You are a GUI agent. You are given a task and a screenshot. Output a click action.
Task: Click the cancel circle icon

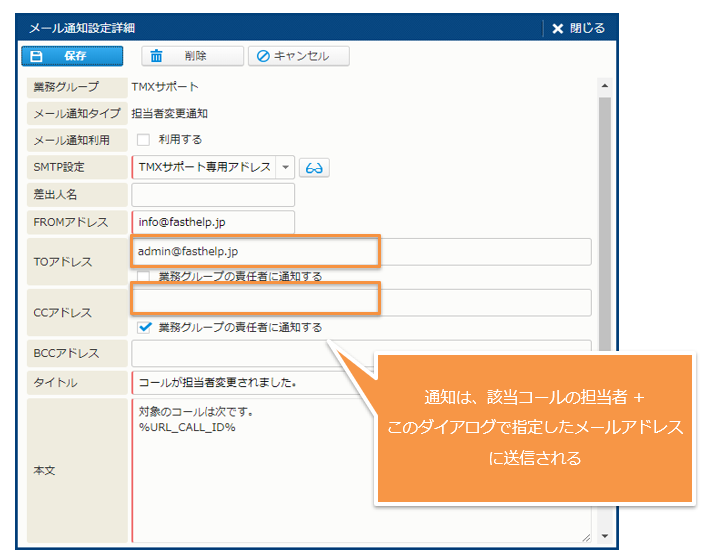click(x=264, y=57)
